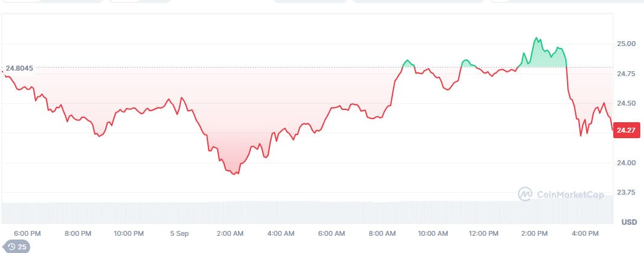Click the 12:00 PM time axis label
644x253 pixels.
(483, 233)
